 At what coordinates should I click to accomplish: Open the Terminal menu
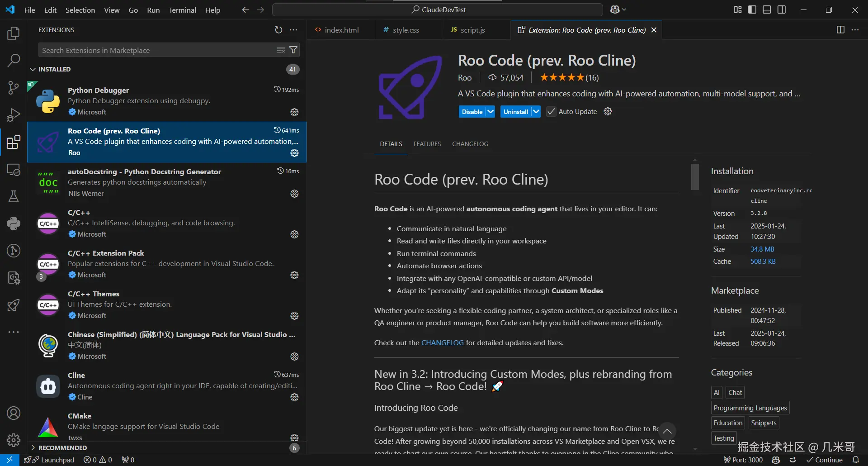pyautogui.click(x=182, y=10)
